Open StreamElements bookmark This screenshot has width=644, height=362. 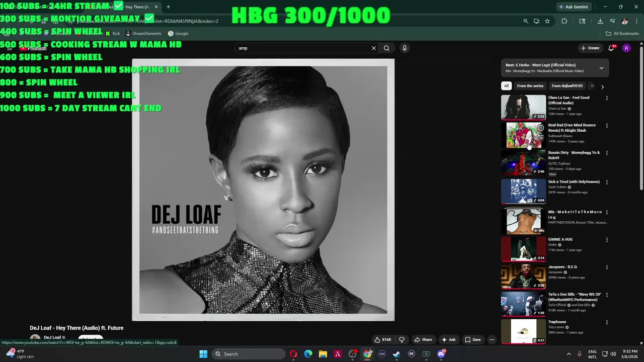click(143, 34)
